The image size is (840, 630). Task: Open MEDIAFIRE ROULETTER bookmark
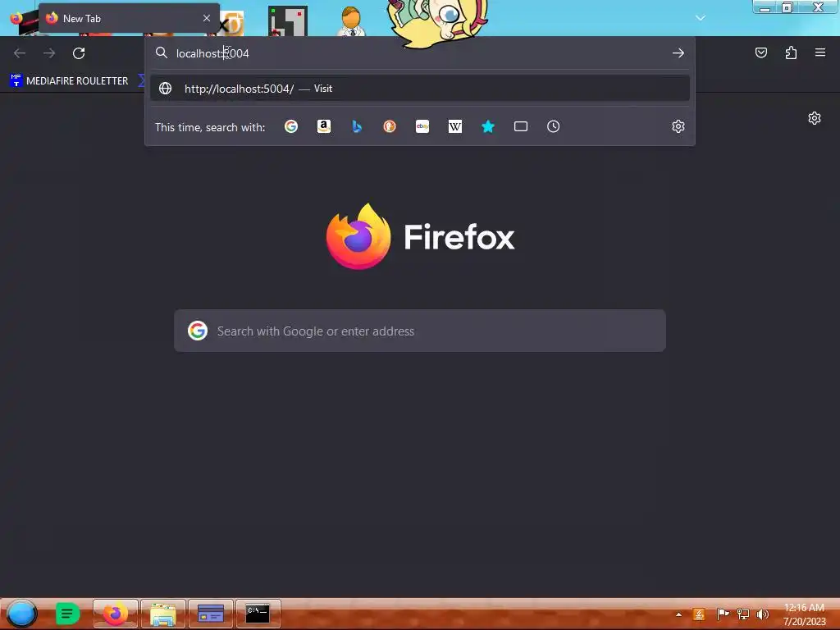[x=70, y=81]
